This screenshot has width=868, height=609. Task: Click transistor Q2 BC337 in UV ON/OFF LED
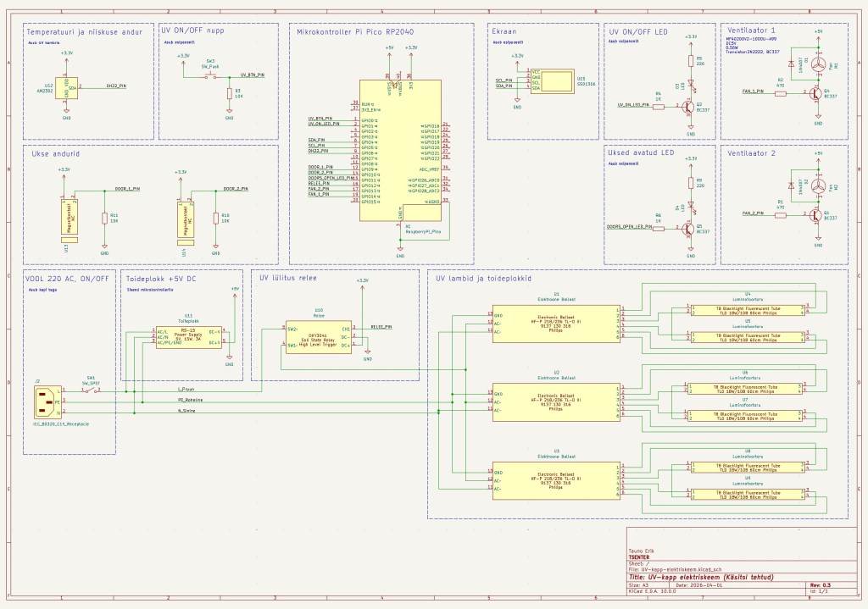point(687,107)
